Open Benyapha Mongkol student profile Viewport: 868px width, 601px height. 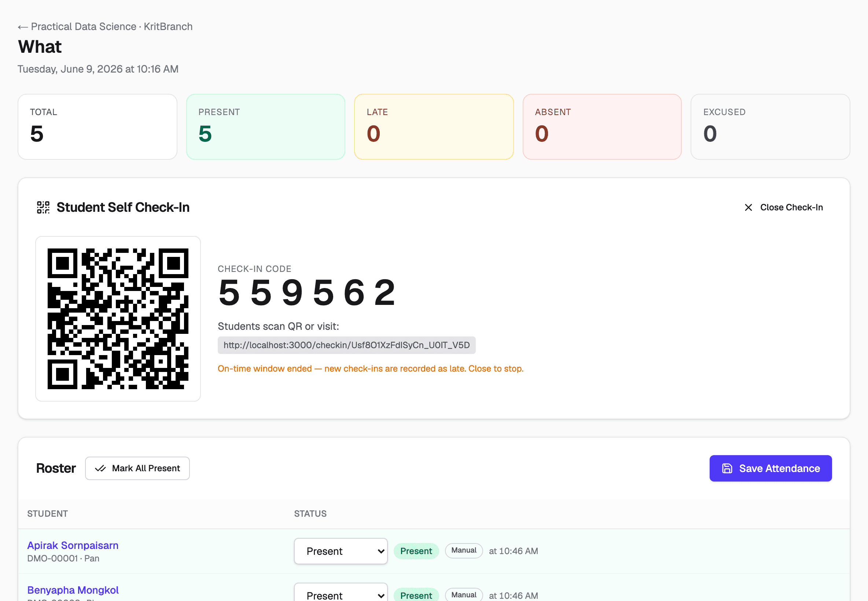73,590
